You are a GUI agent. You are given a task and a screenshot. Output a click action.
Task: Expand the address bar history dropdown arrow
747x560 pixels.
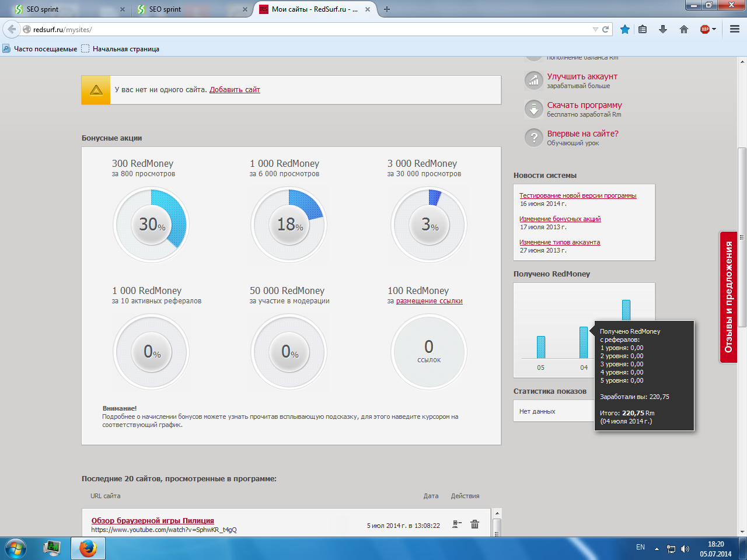click(x=595, y=29)
